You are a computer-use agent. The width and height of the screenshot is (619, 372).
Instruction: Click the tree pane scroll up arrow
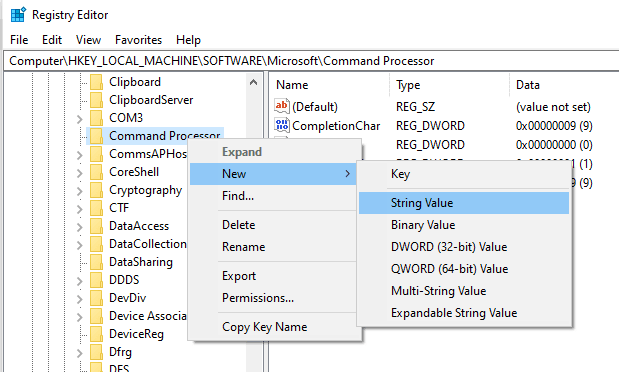coord(253,82)
